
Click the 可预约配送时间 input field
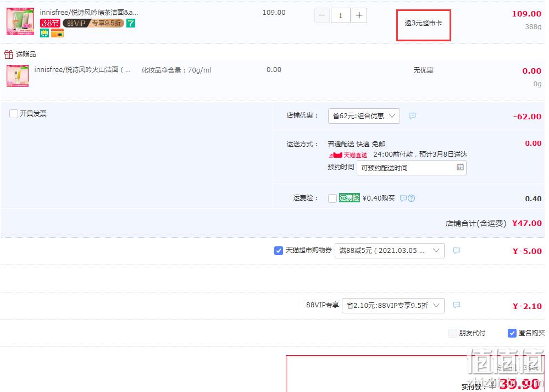coord(412,168)
